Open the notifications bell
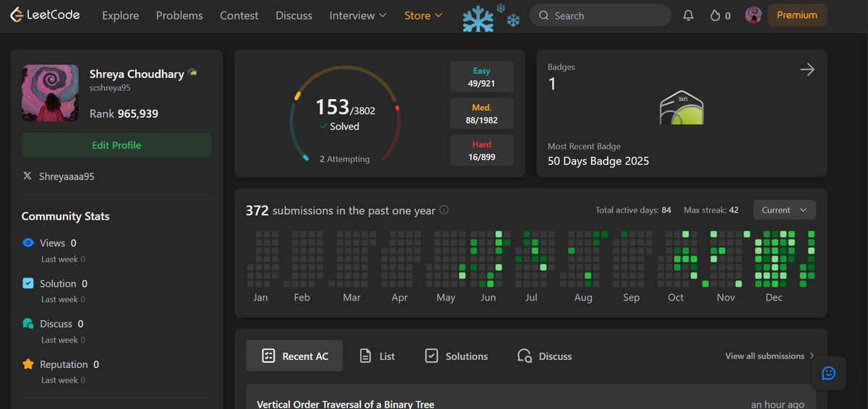This screenshot has width=868, height=409. pyautogui.click(x=689, y=15)
